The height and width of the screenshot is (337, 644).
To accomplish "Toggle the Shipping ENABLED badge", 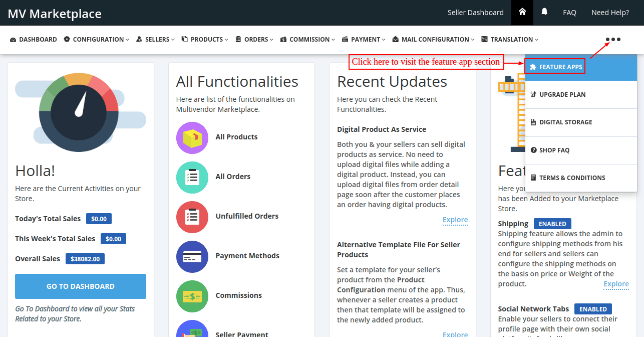I will click(552, 223).
